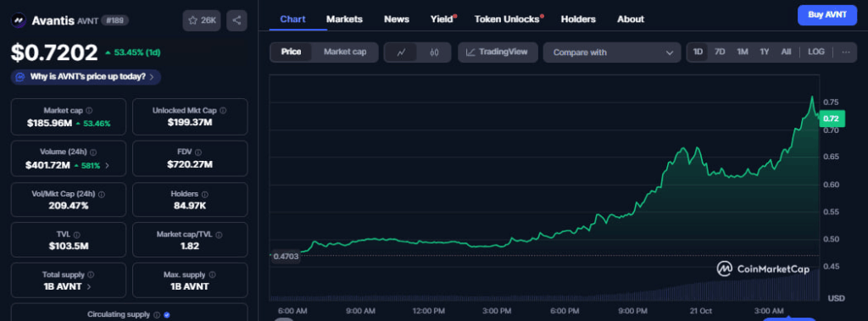The width and height of the screenshot is (868, 321).
Task: Click Max. supply info icon
Action: click(x=213, y=274)
